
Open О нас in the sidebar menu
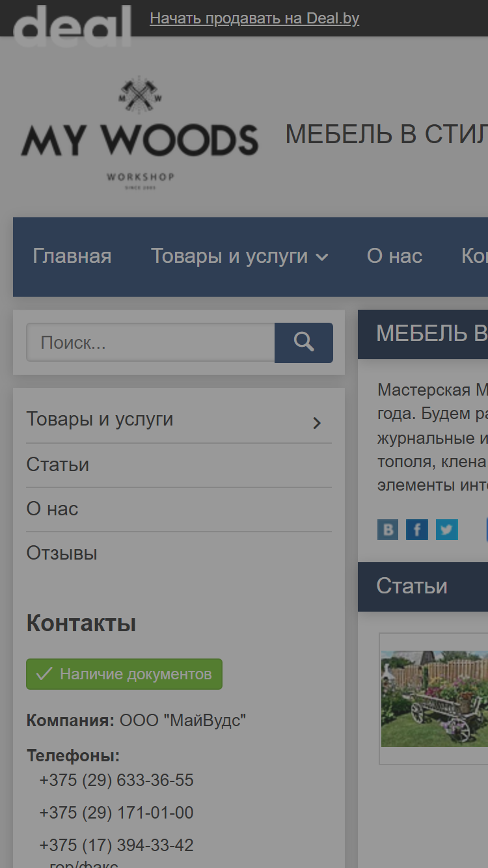point(52,509)
